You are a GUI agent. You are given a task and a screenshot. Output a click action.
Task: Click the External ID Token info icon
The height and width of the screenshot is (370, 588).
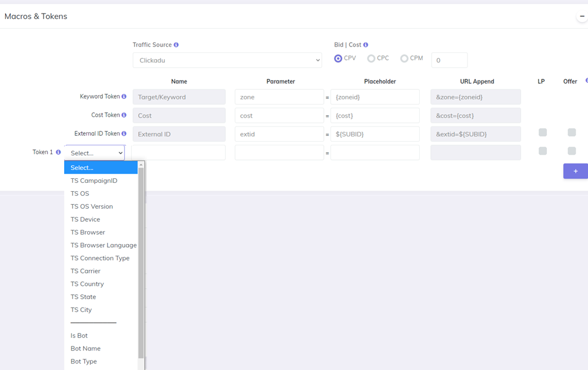click(x=124, y=134)
